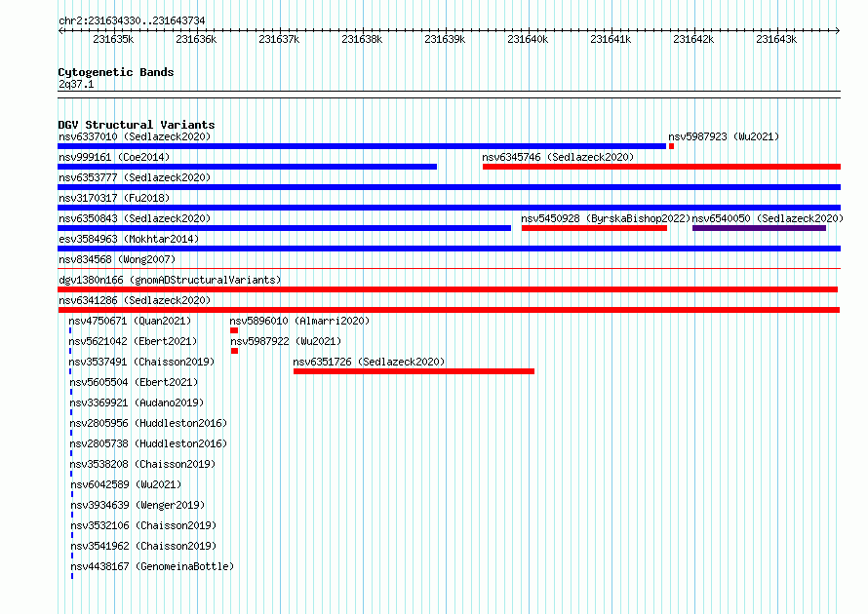Click the thin red nsv834568 line

pyautogui.click(x=449, y=269)
